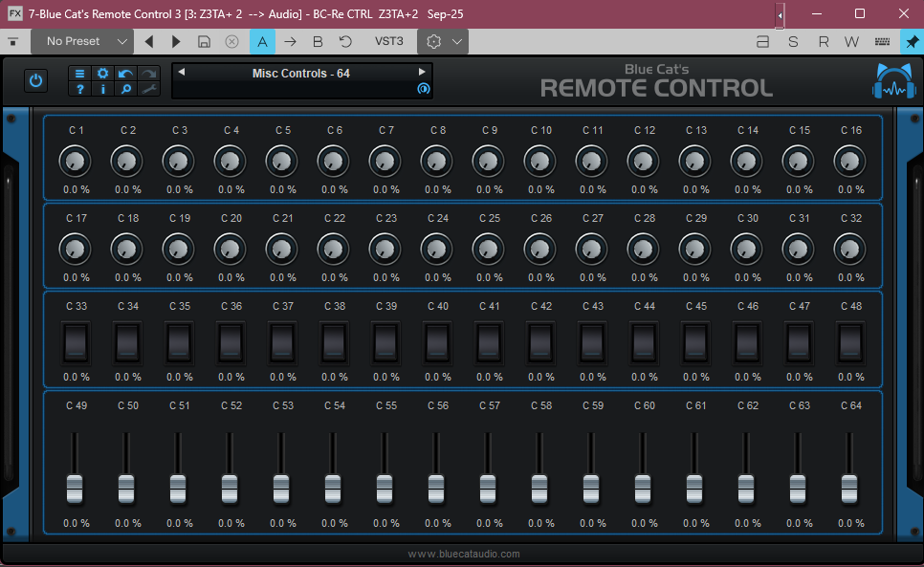Click the Blue Cat headphones logo
This screenshot has height=567, width=924.
point(894,80)
